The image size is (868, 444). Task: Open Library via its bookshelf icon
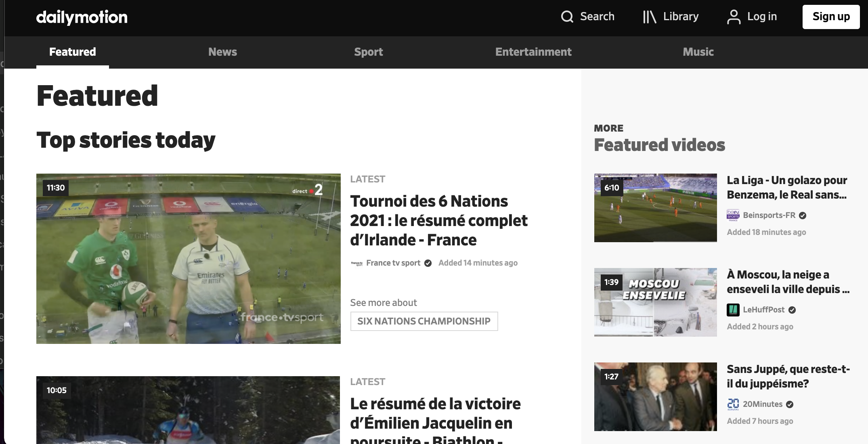650,17
